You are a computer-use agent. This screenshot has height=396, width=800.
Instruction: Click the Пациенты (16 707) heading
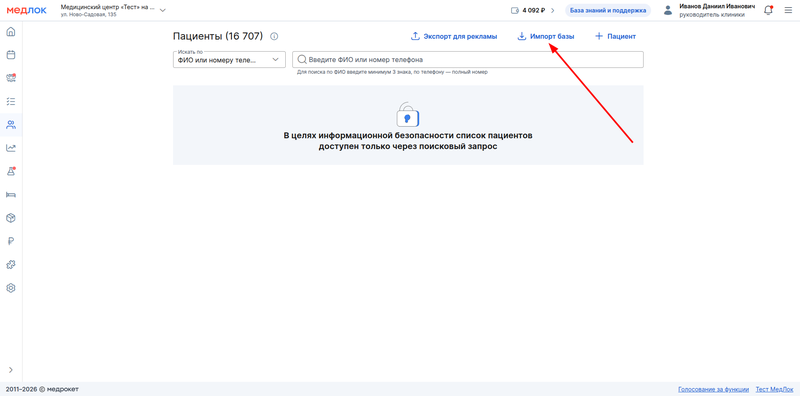pyautogui.click(x=218, y=36)
